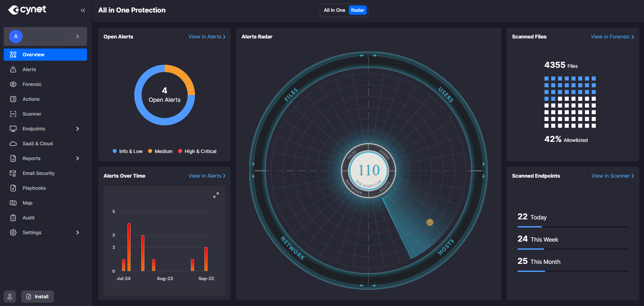Image resolution: width=644 pixels, height=306 pixels.
Task: Select SaaS & Cloud menu item
Action: (45, 144)
